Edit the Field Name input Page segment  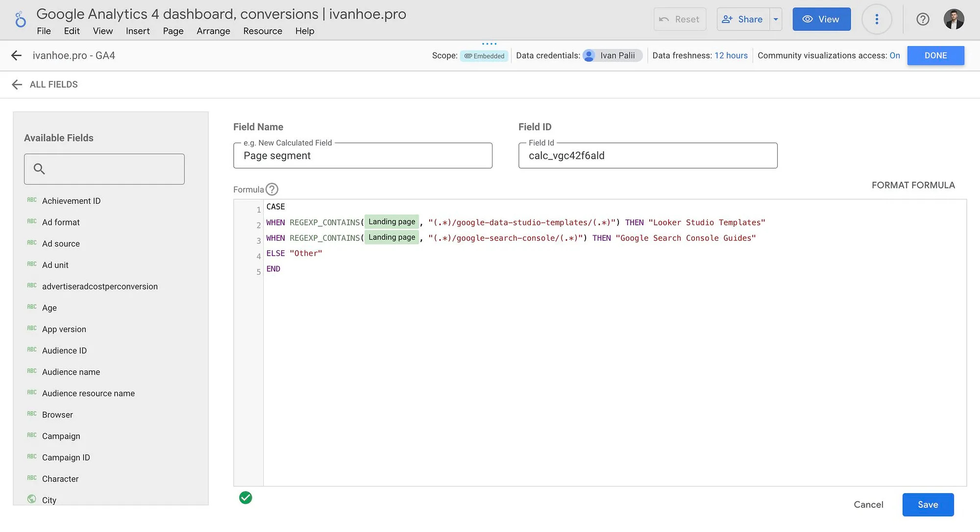363,155
